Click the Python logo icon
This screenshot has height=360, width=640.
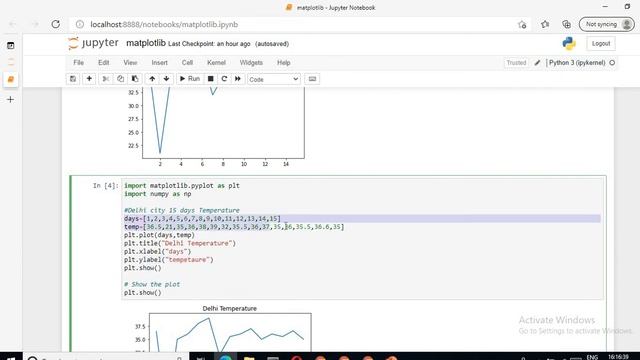569,43
